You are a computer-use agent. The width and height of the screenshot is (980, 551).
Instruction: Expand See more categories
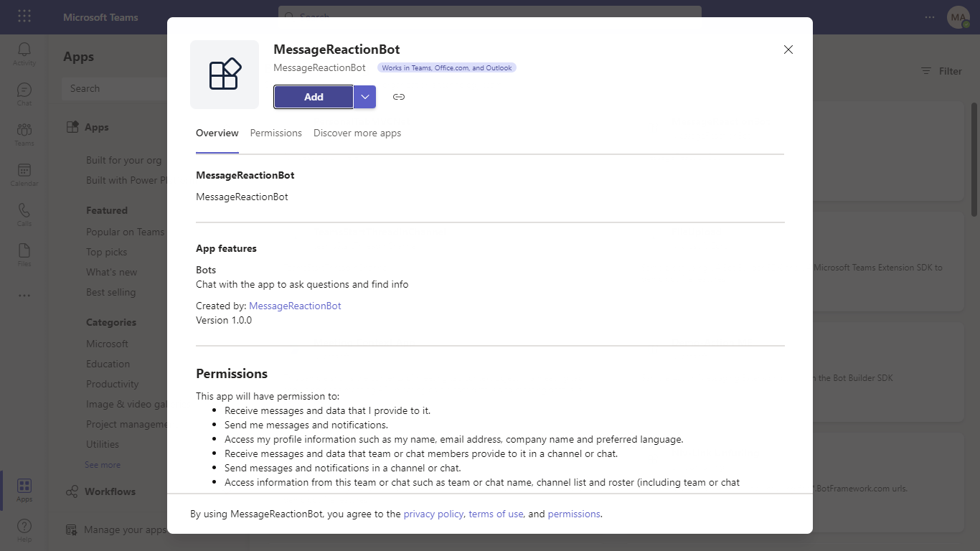point(103,465)
